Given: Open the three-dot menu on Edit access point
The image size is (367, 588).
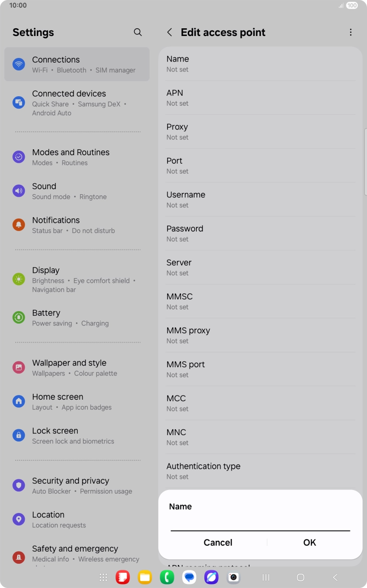Looking at the screenshot, I should [351, 32].
